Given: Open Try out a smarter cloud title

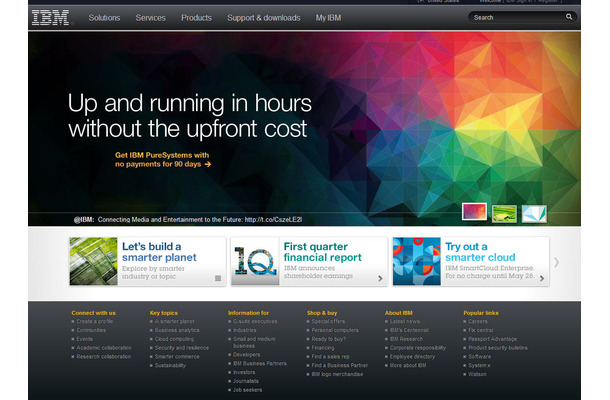Looking at the screenshot, I should [480, 252].
